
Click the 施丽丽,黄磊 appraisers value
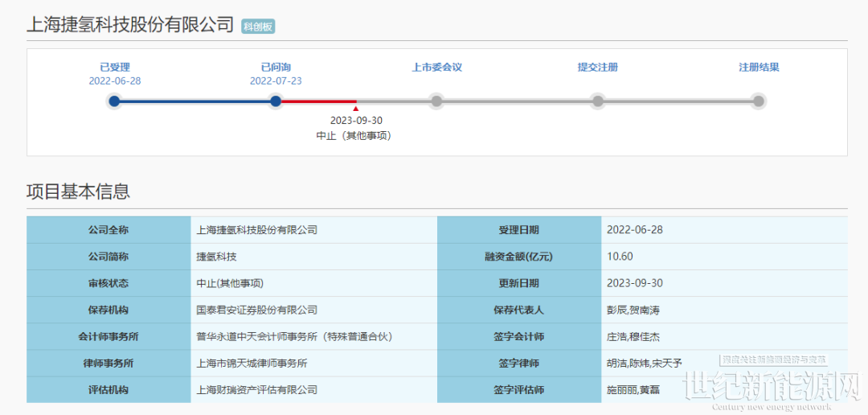point(633,390)
